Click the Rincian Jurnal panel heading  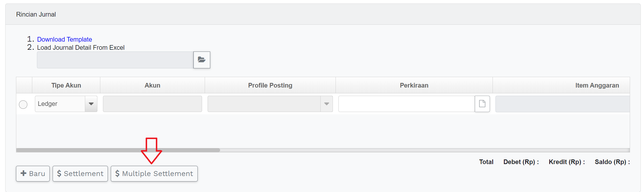pos(36,15)
